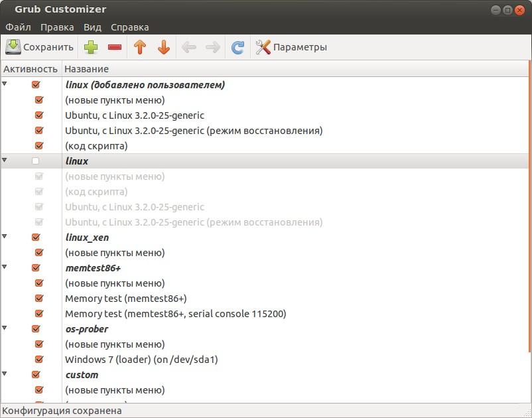Open the Правка menu
This screenshot has height=418, width=532.
57,27
